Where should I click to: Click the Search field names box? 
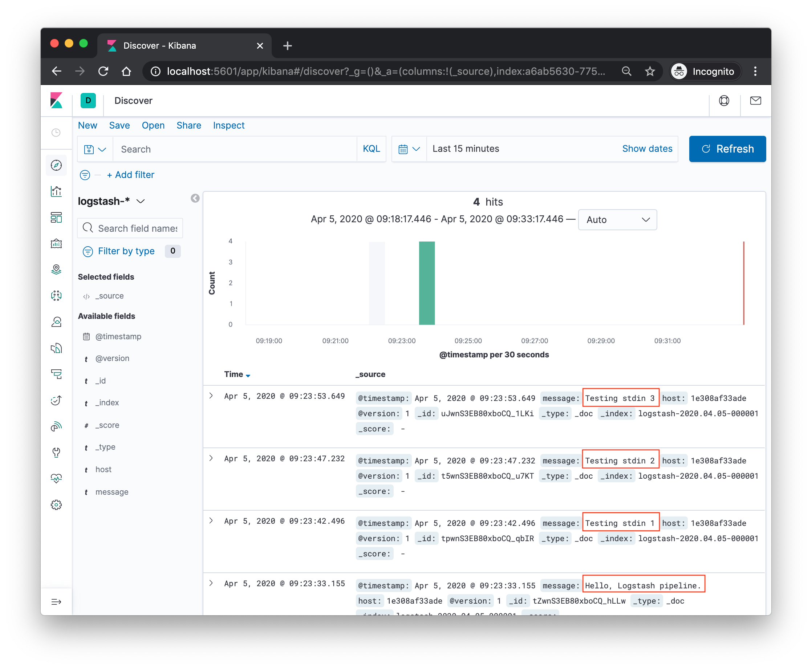(130, 228)
